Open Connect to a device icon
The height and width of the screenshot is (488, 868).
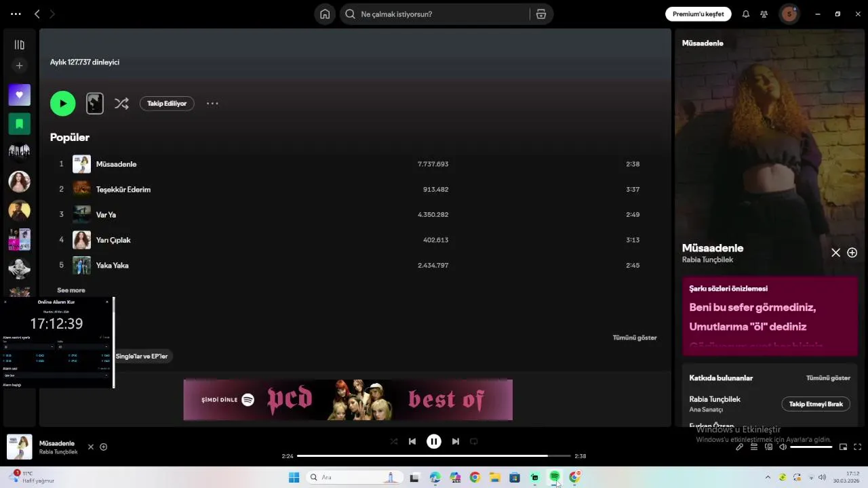pyautogui.click(x=769, y=447)
